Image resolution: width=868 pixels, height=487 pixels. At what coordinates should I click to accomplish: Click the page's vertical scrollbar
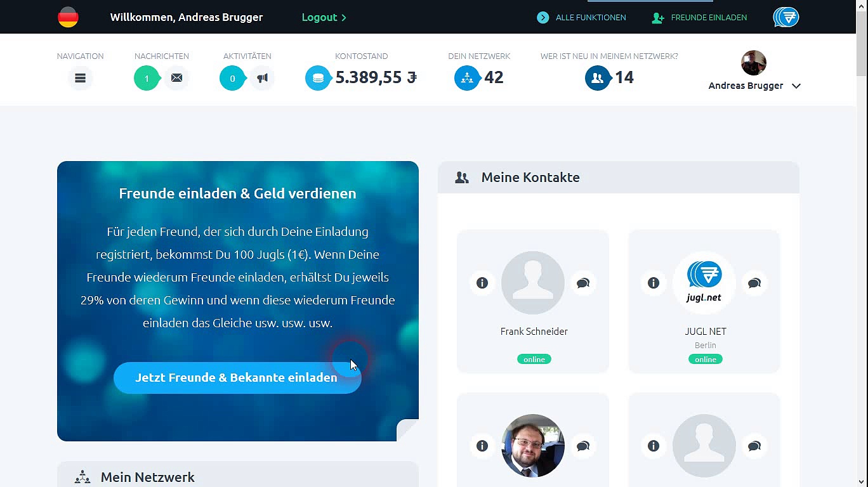(x=861, y=254)
